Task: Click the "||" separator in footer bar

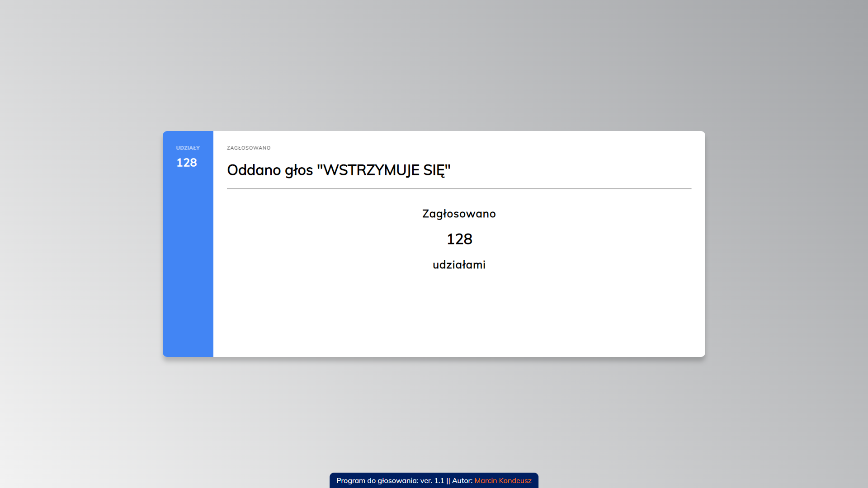Action: [448, 481]
